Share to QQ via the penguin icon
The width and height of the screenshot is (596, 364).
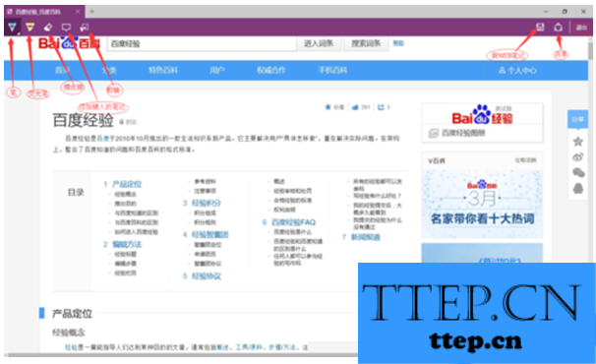tap(578, 188)
